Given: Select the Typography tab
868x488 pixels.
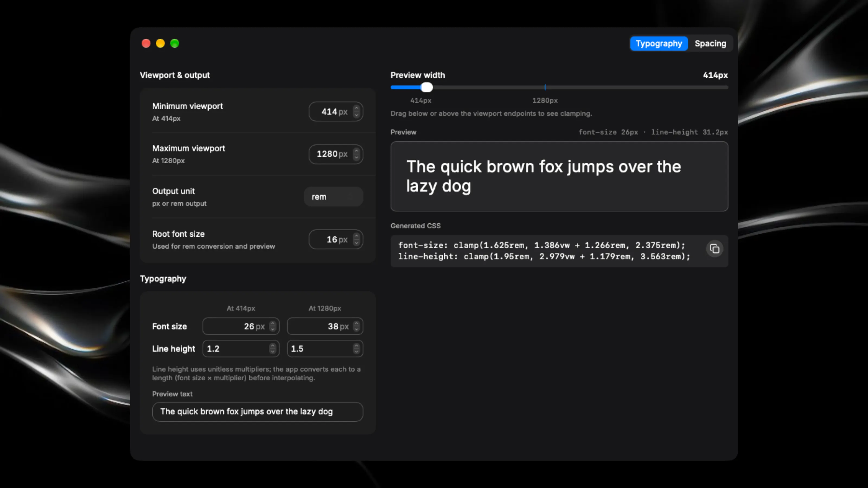Looking at the screenshot, I should pos(659,43).
